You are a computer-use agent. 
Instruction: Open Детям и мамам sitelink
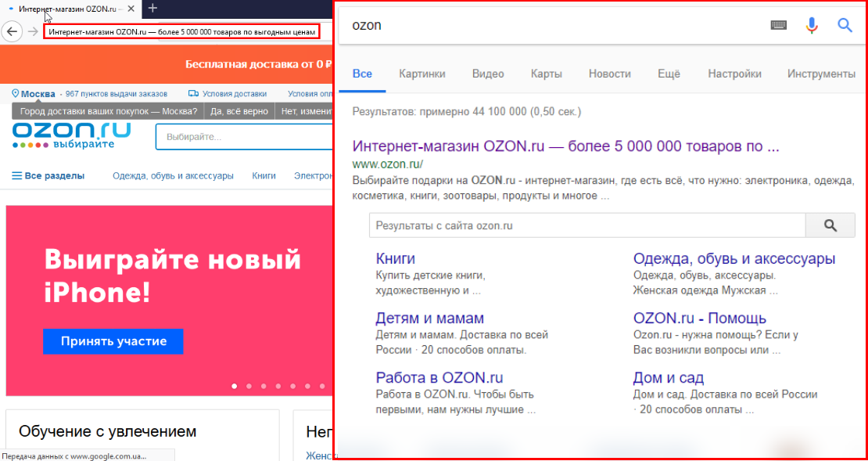(x=429, y=319)
